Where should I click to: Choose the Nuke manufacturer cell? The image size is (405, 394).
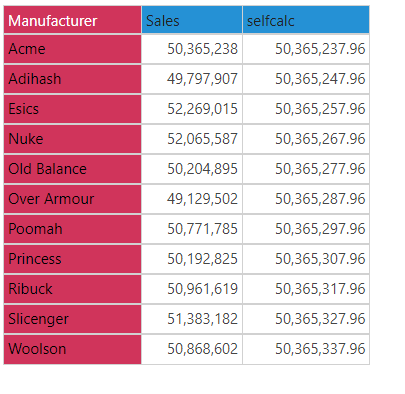click(72, 139)
